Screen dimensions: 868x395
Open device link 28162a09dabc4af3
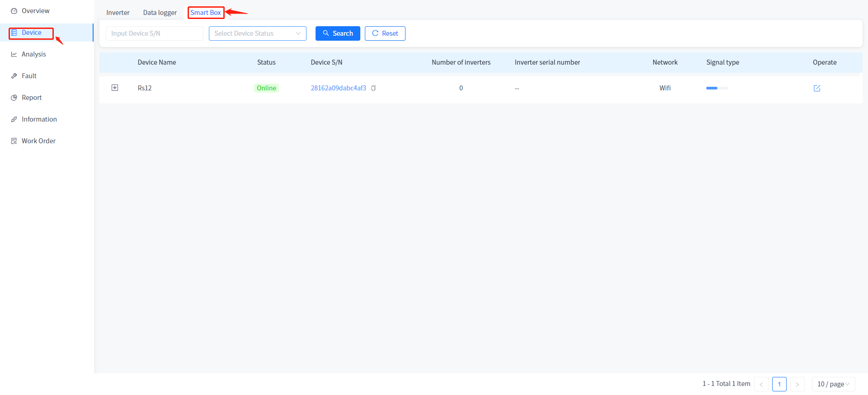tap(338, 88)
